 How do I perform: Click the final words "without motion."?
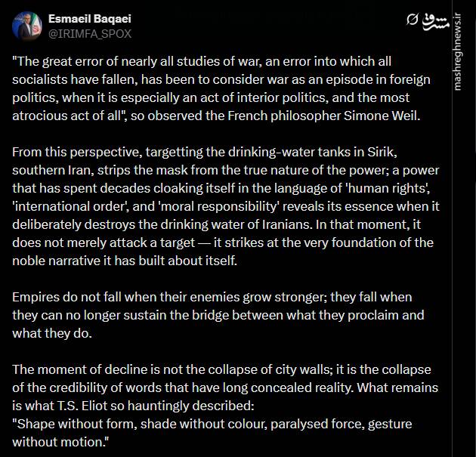tap(60, 442)
